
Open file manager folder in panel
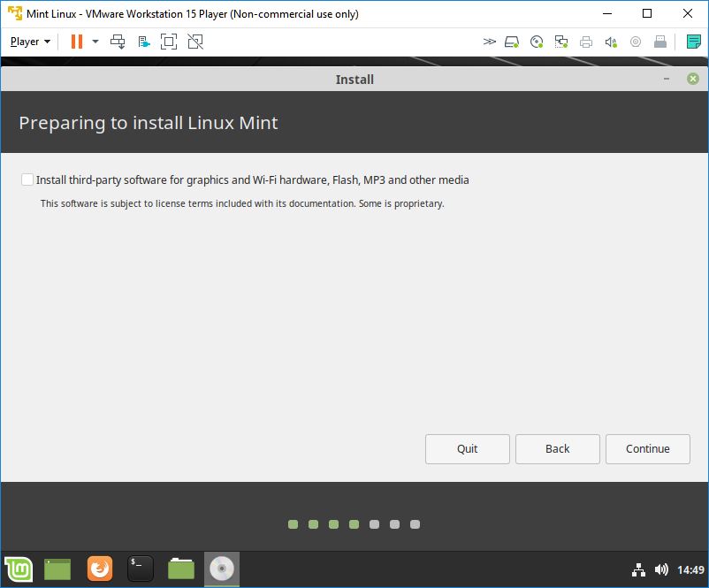(x=181, y=569)
